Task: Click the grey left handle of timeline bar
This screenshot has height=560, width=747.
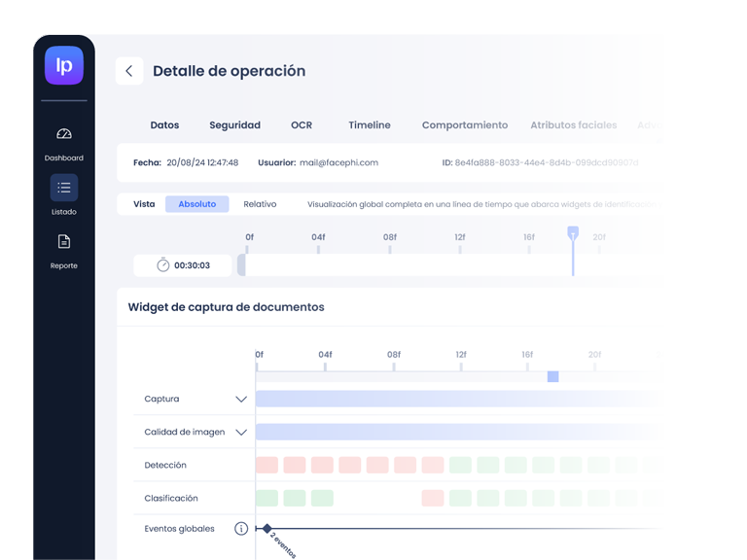Action: [x=241, y=264]
